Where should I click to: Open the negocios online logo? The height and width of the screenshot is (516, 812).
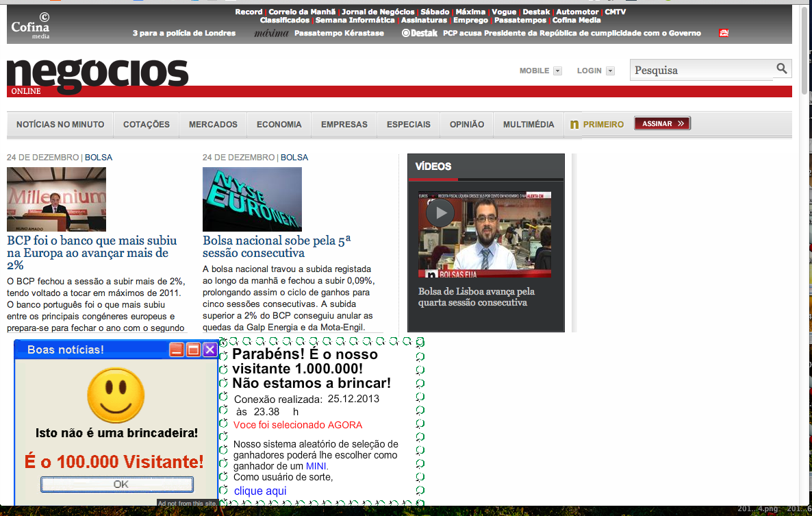pos(98,76)
